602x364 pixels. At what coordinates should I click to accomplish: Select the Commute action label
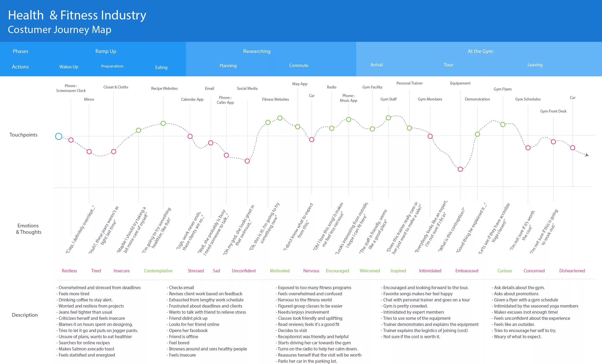coord(299,65)
